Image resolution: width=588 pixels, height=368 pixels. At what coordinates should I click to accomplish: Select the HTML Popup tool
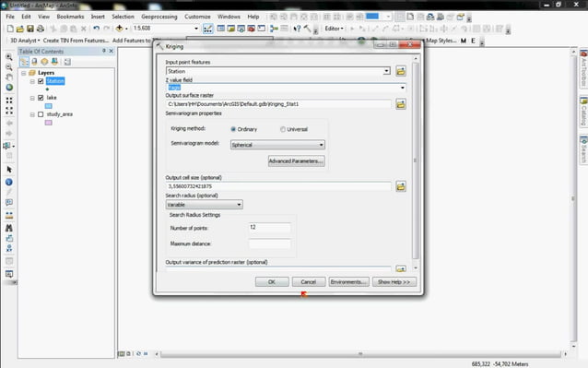click(x=9, y=203)
